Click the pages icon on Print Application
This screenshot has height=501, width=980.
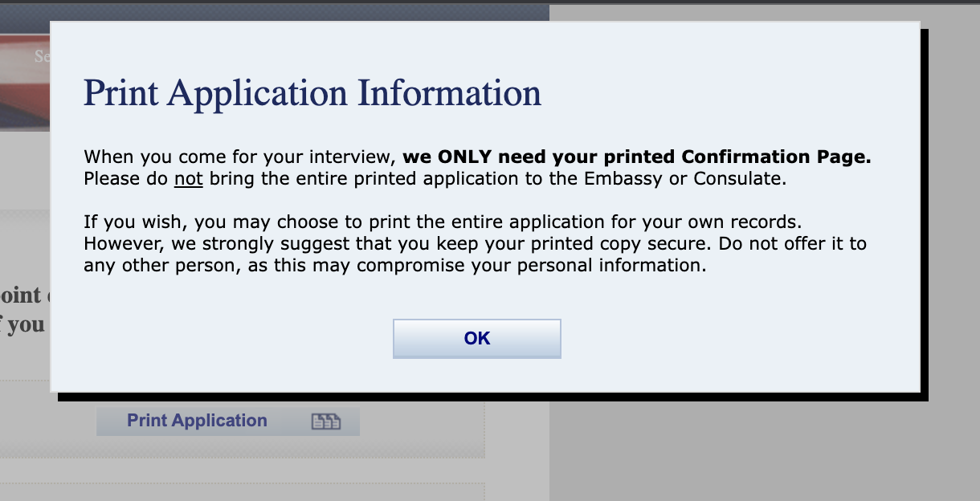[325, 422]
